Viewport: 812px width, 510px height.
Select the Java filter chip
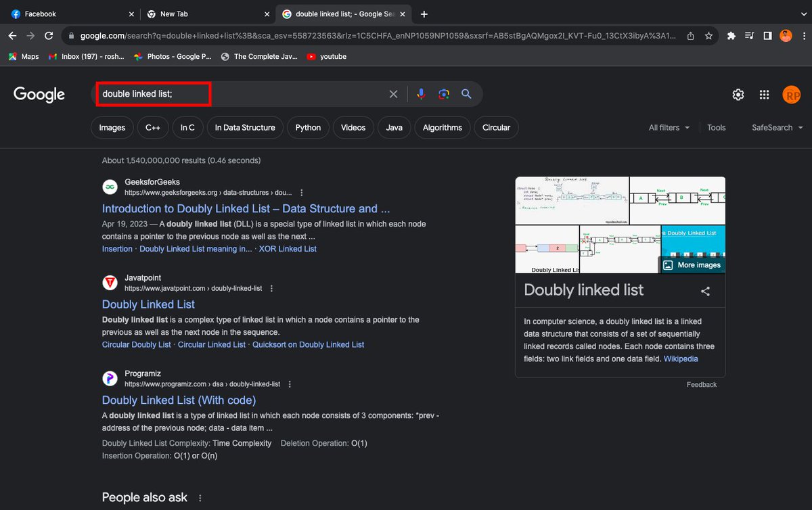(394, 128)
